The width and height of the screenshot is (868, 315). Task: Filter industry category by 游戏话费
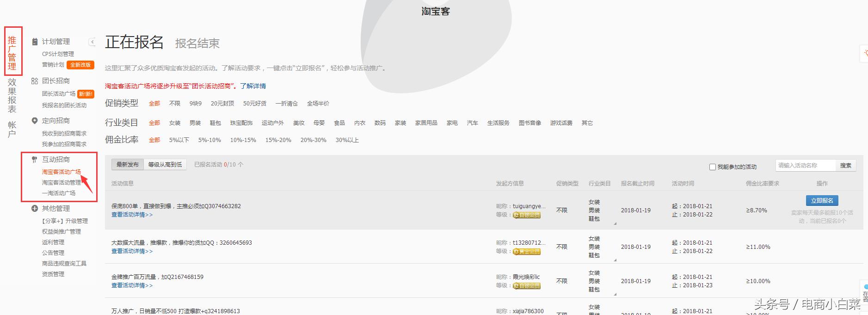tap(561, 123)
